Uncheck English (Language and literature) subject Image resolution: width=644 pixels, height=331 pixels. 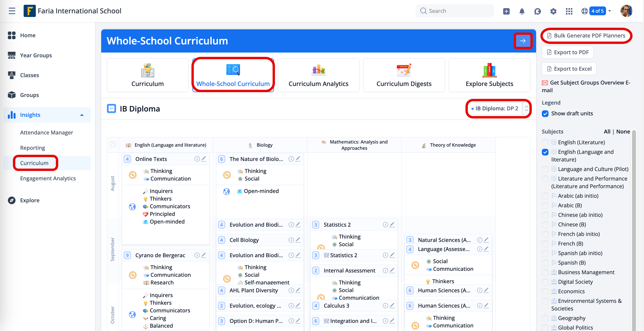pos(545,152)
